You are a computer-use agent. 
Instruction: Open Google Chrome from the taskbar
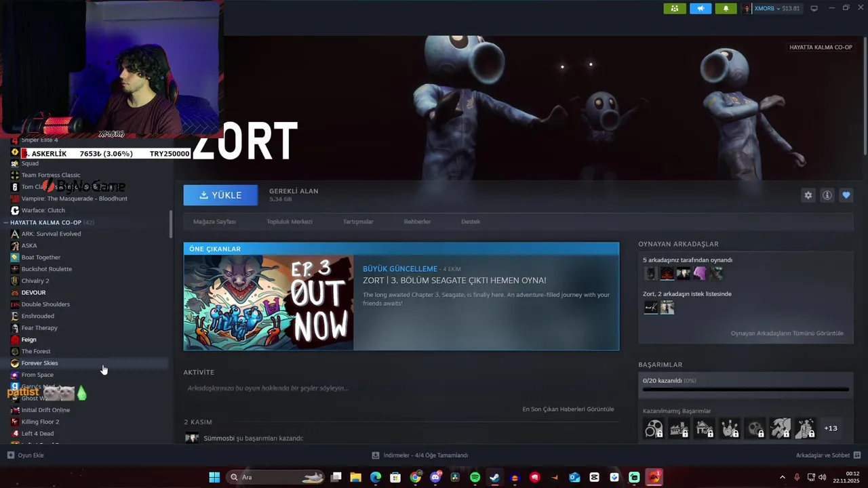coord(415,477)
